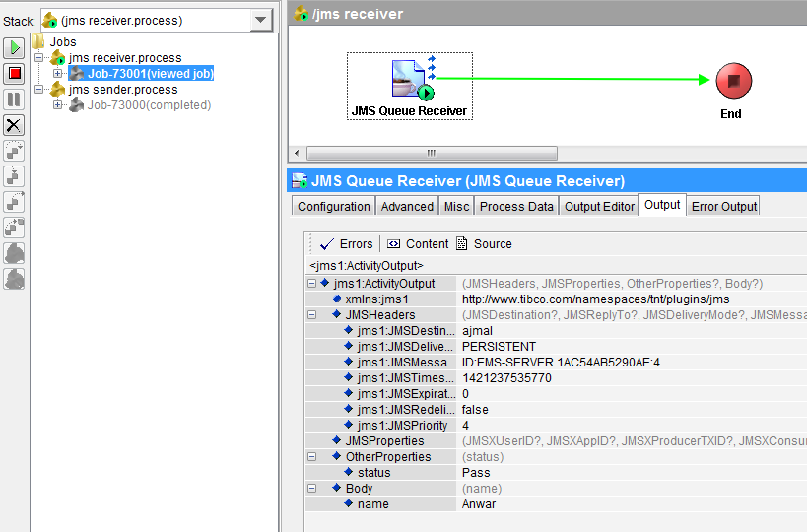The height and width of the screenshot is (532, 807).
Task: Click the red Stop job button
Action: tap(14, 74)
